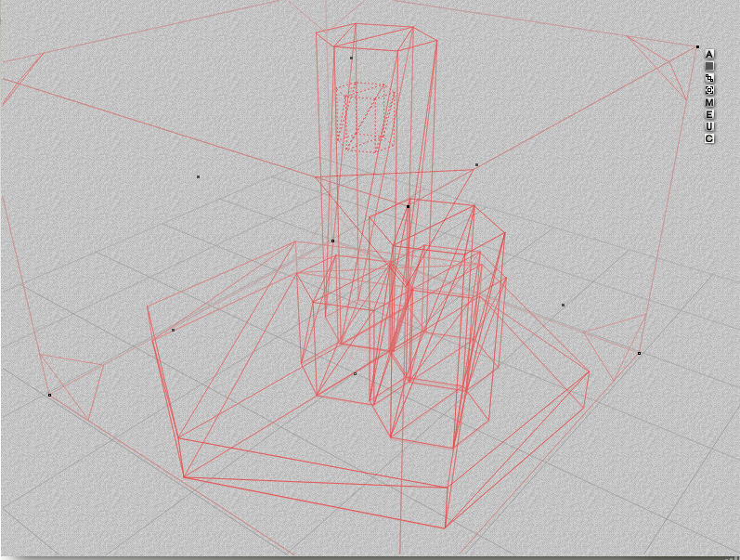This screenshot has width=740, height=560.
Task: Click the C convert icon
Action: 708,138
